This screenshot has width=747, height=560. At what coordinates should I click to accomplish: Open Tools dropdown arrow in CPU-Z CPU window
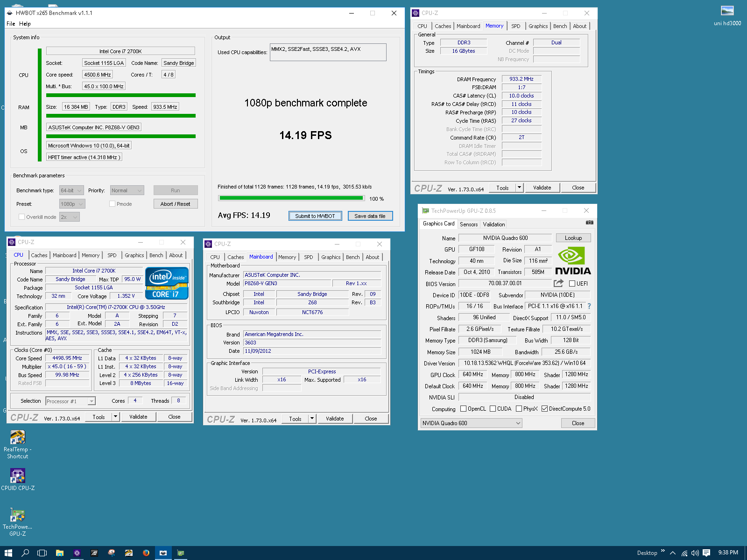pyautogui.click(x=115, y=417)
